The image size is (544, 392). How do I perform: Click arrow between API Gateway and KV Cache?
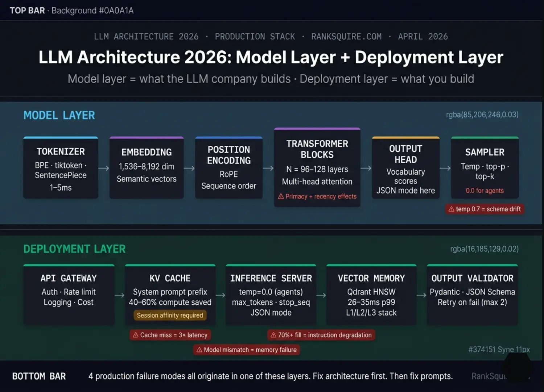[119, 295]
